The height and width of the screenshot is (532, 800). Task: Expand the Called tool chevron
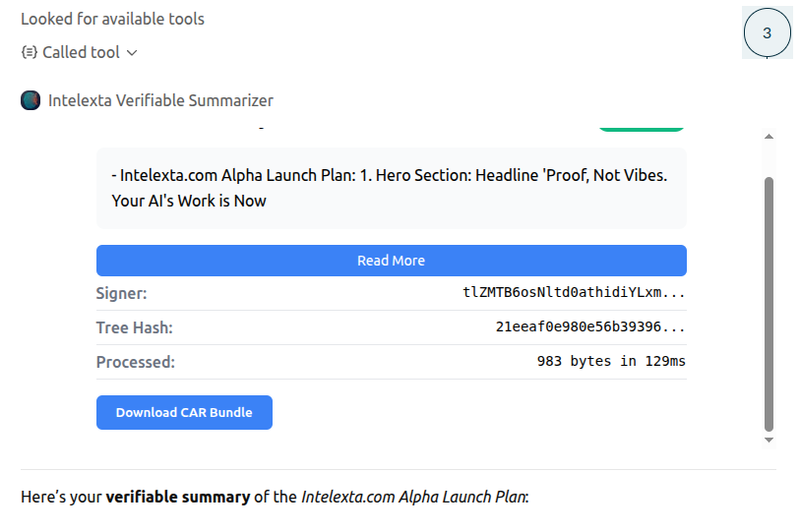[x=132, y=53]
